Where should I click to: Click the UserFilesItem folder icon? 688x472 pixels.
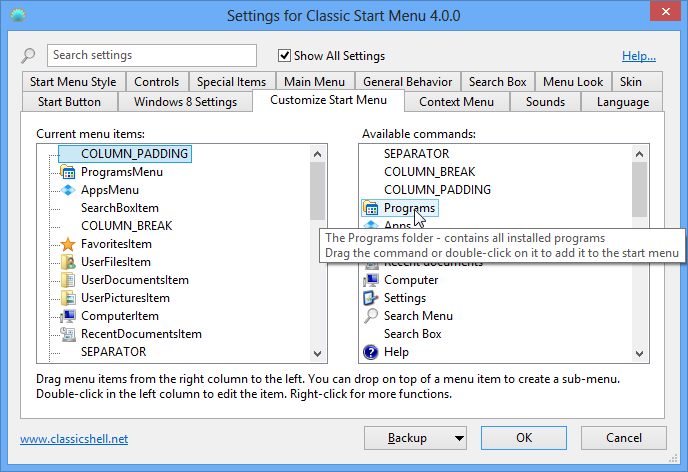click(x=68, y=262)
